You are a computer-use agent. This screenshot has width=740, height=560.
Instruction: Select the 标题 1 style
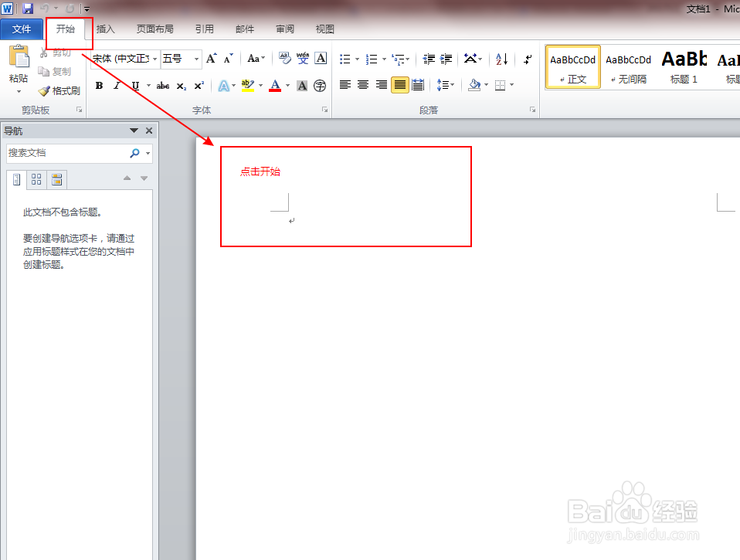pyautogui.click(x=684, y=67)
